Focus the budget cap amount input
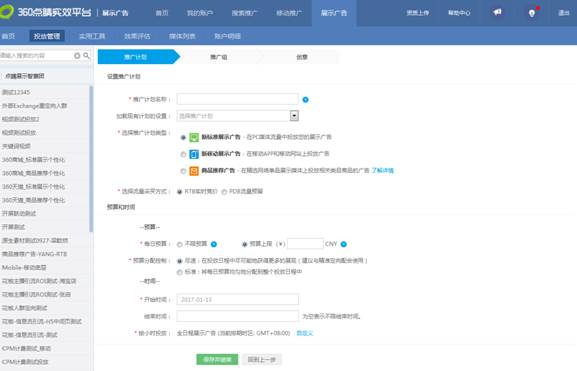 pos(305,244)
